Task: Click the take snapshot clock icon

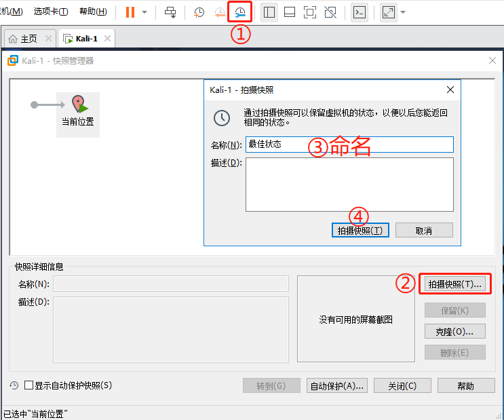Action: pos(199,12)
